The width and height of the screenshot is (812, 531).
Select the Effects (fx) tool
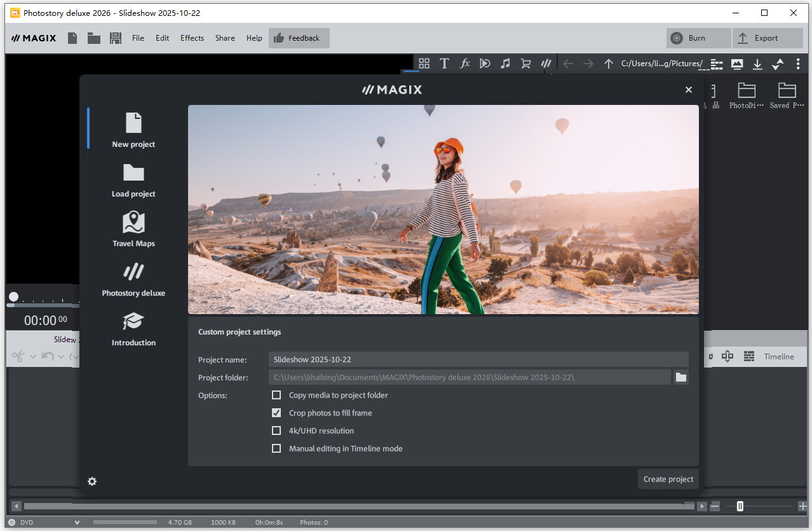(464, 63)
